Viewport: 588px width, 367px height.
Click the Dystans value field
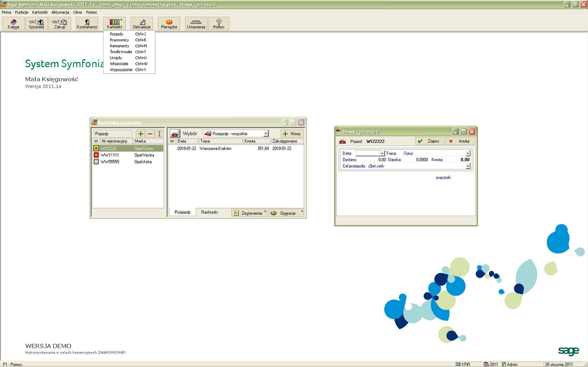(x=372, y=160)
